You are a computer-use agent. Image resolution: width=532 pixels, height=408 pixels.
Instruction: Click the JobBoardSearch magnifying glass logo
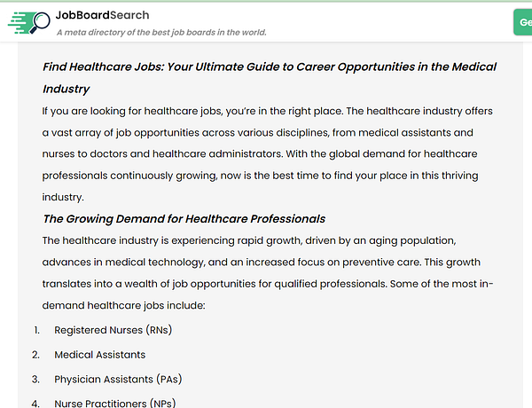point(29,22)
